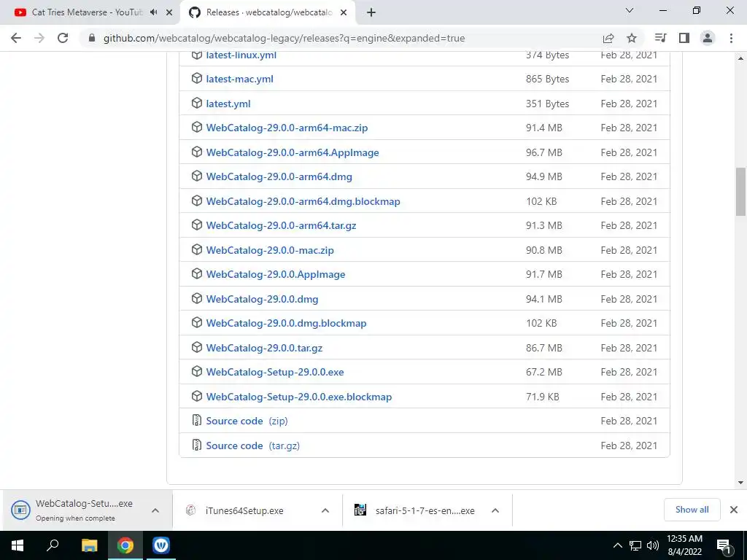Download WebCatalog-Setup-29.0.0.exe
Screen dimensions: 747x560
(275, 372)
